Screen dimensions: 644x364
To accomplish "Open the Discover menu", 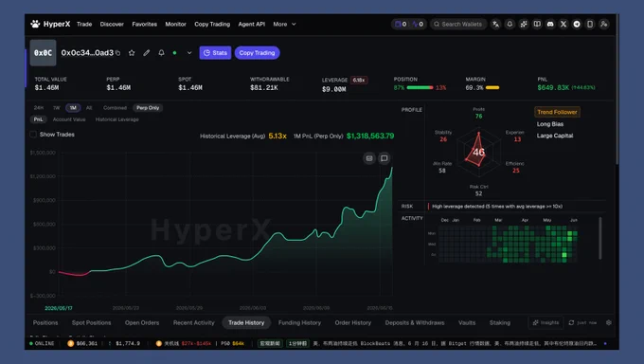I will coord(112,25).
